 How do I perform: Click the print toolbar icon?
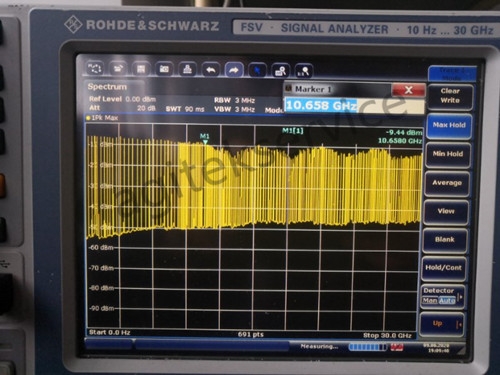[187, 70]
